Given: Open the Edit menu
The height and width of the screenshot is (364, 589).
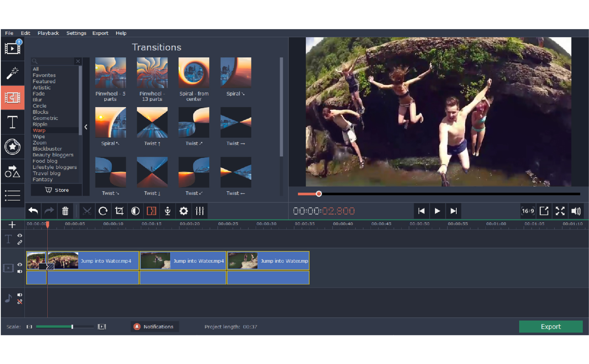Looking at the screenshot, I should (26, 33).
